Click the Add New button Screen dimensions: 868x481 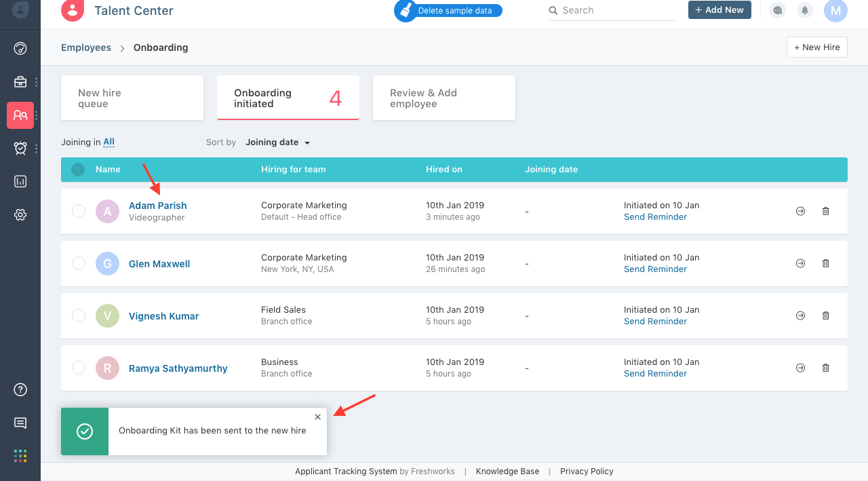click(x=719, y=9)
